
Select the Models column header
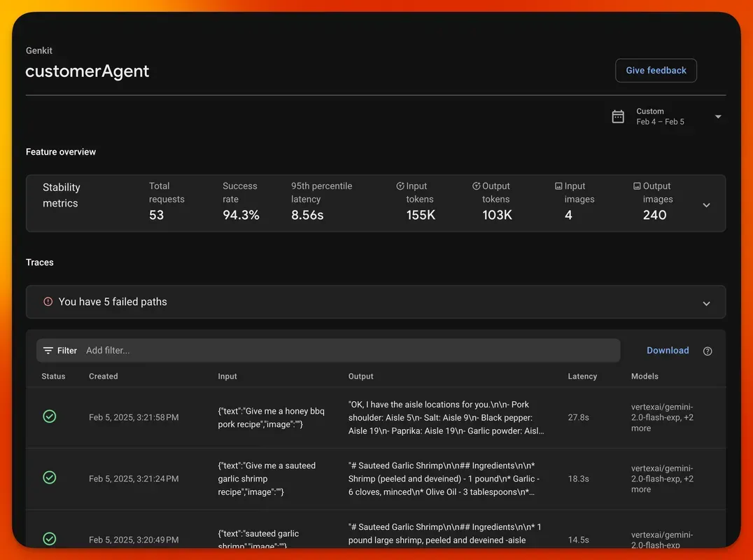click(645, 376)
